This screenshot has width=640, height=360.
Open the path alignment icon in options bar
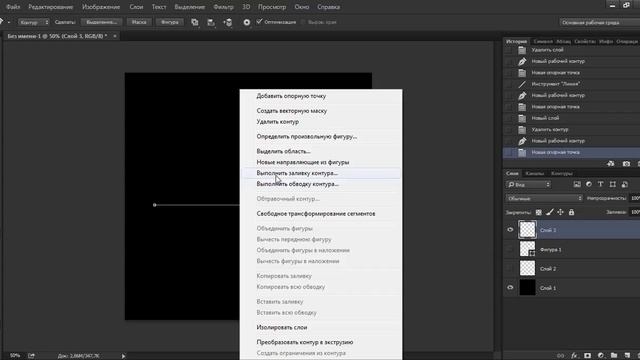pyautogui.click(x=211, y=22)
